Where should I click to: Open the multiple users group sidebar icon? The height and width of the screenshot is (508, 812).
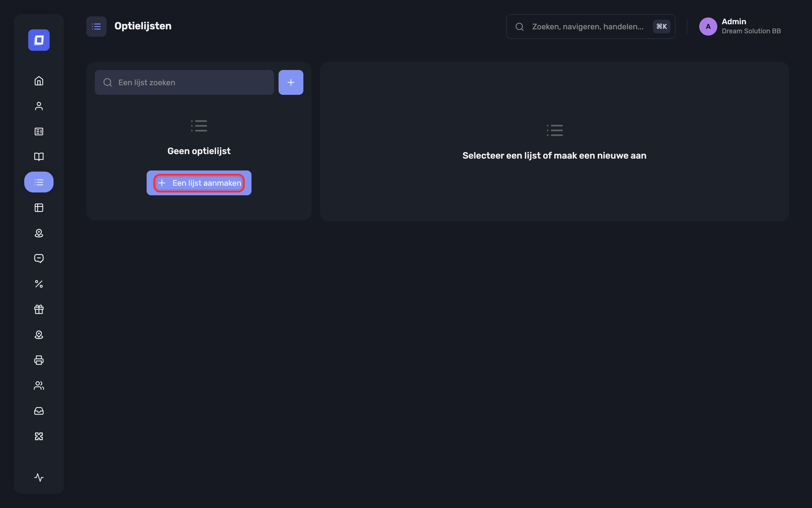coord(39,385)
